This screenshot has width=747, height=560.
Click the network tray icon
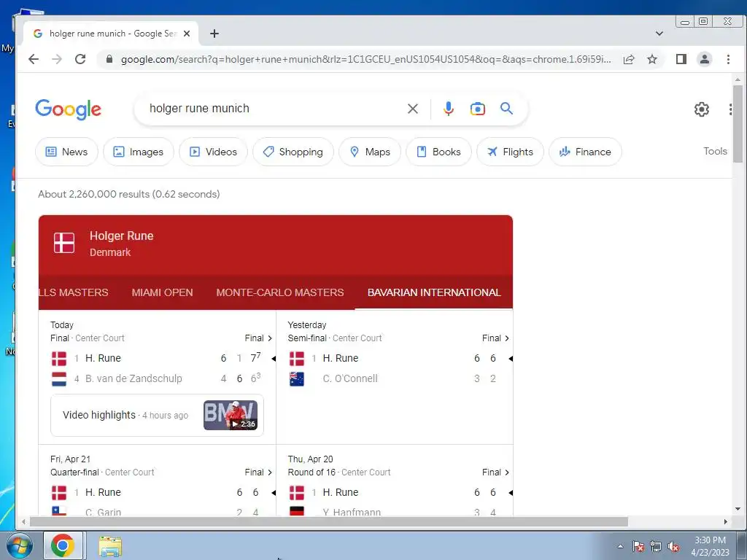click(x=656, y=546)
